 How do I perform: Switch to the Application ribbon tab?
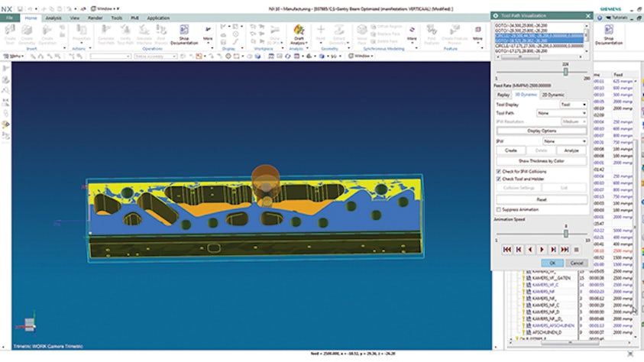(x=158, y=18)
